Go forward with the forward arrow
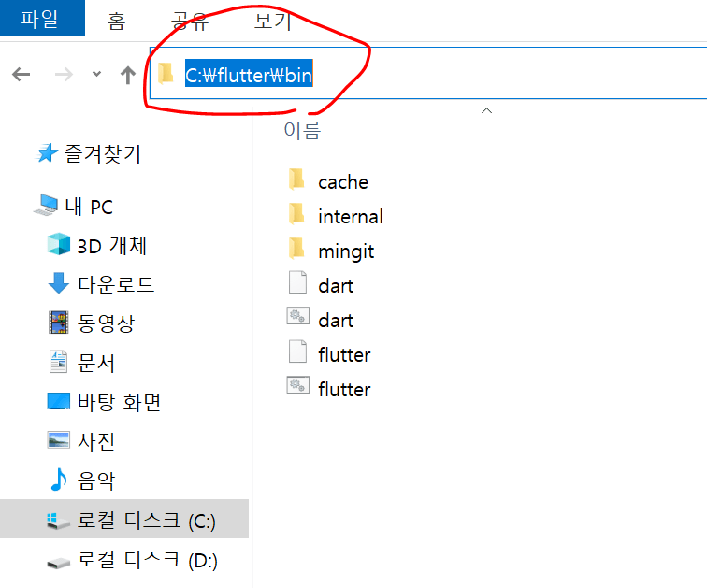 click(x=64, y=75)
